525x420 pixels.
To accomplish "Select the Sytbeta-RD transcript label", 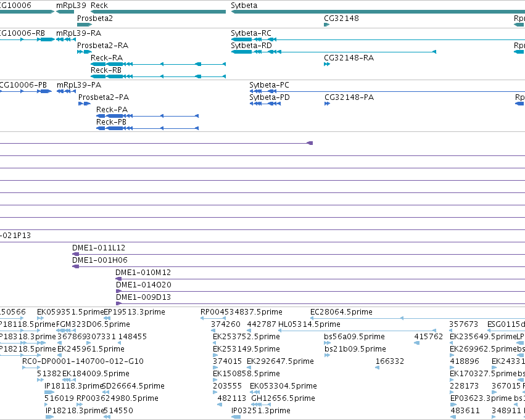I will (252, 45).
